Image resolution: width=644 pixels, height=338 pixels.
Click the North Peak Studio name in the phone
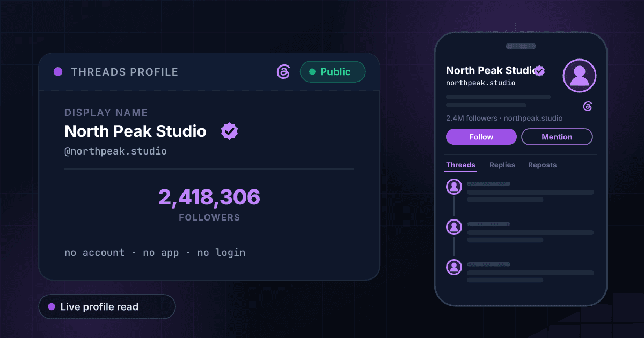pyautogui.click(x=490, y=70)
